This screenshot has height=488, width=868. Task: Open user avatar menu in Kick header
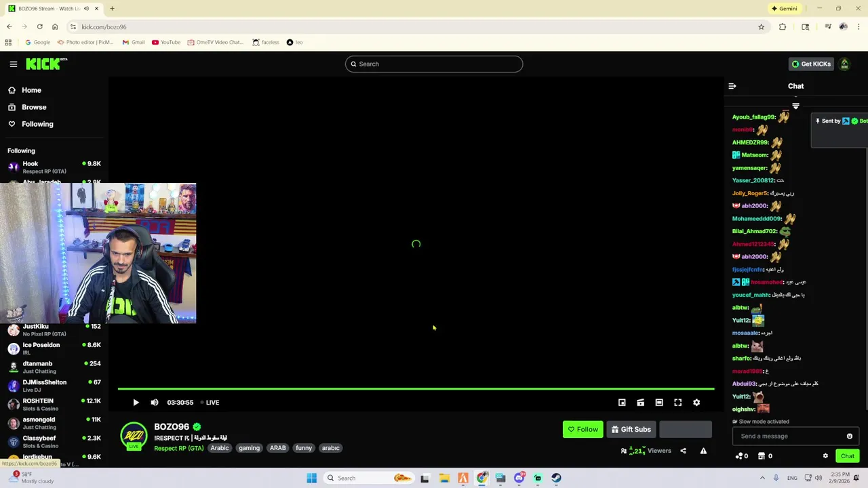point(845,64)
